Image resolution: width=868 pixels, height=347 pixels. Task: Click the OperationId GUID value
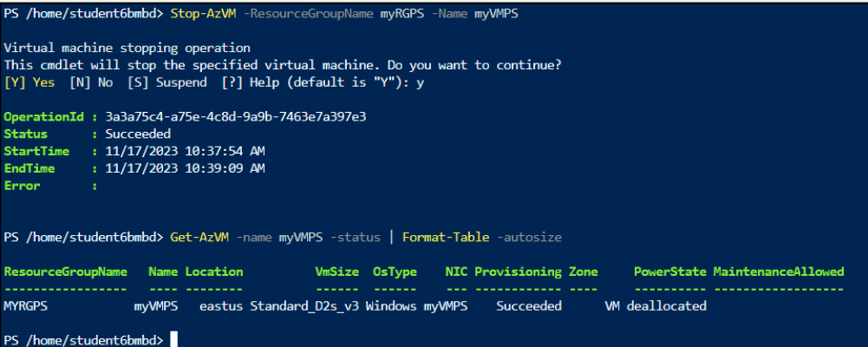236,116
